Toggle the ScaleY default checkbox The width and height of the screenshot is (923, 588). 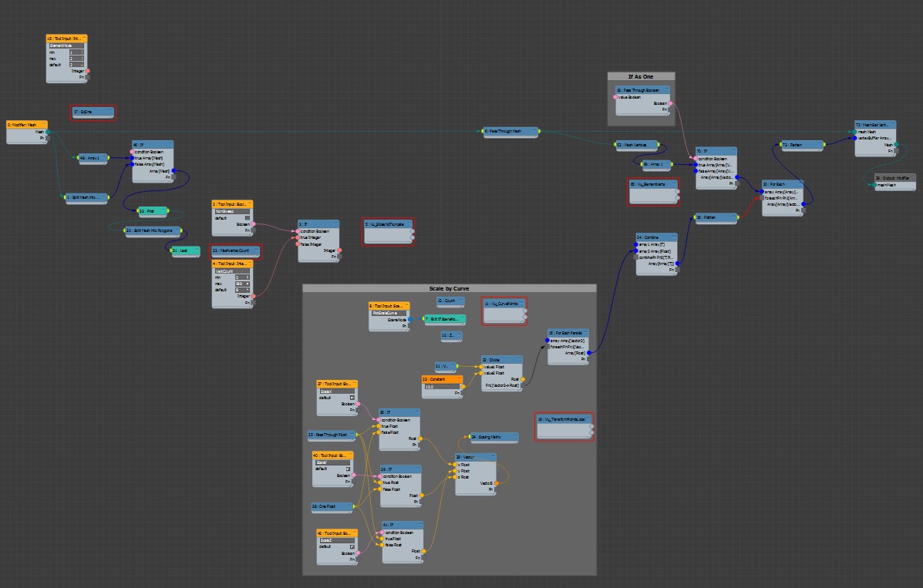348,469
